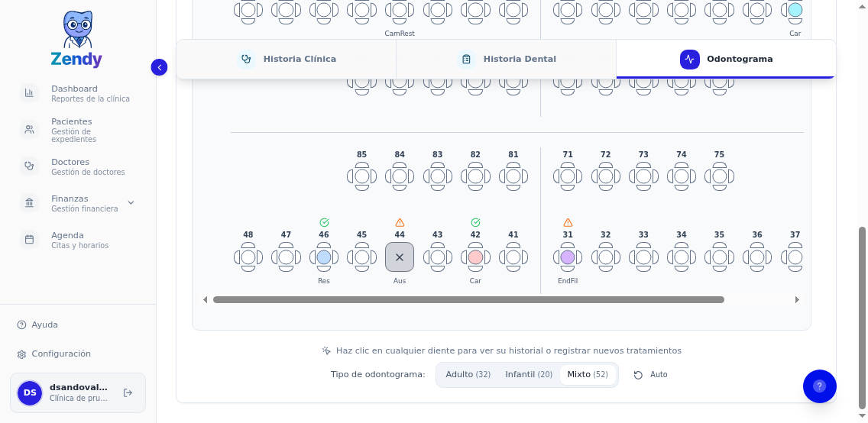
Task: Select tooth 48 in the odontogram
Action: coord(248,257)
